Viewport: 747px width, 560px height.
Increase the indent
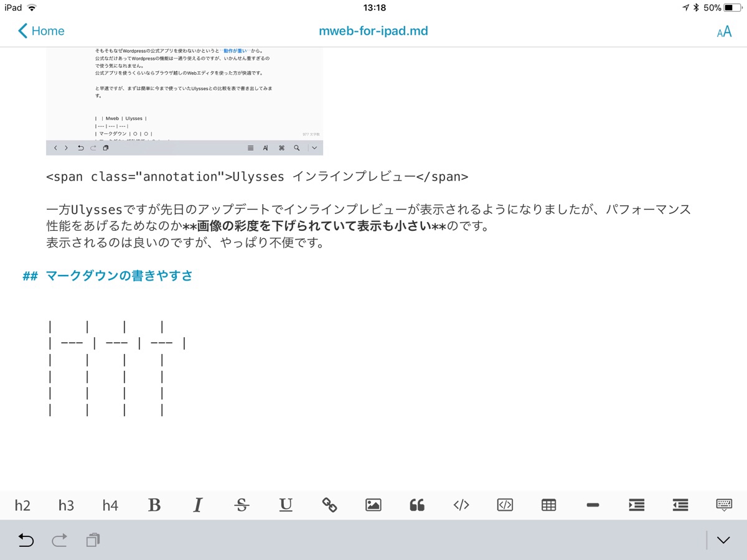tap(637, 505)
